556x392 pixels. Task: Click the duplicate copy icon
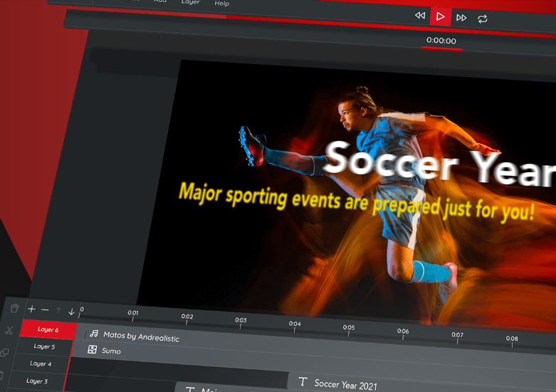tap(4, 352)
